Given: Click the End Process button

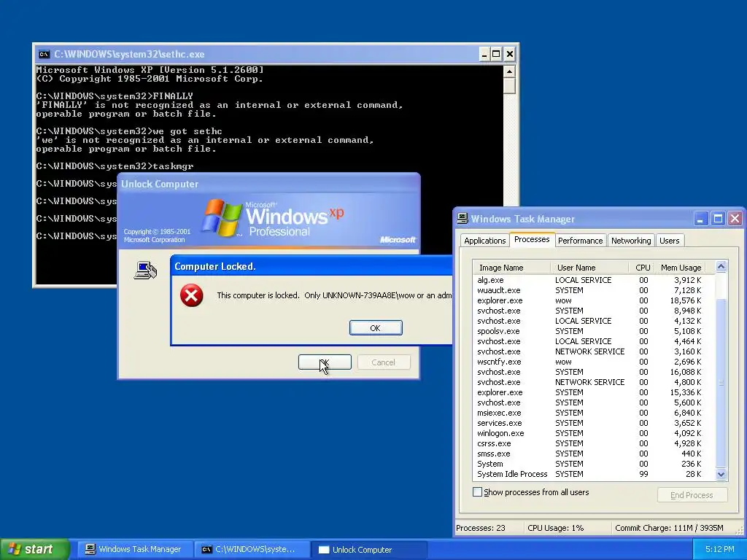Looking at the screenshot, I should (692, 495).
